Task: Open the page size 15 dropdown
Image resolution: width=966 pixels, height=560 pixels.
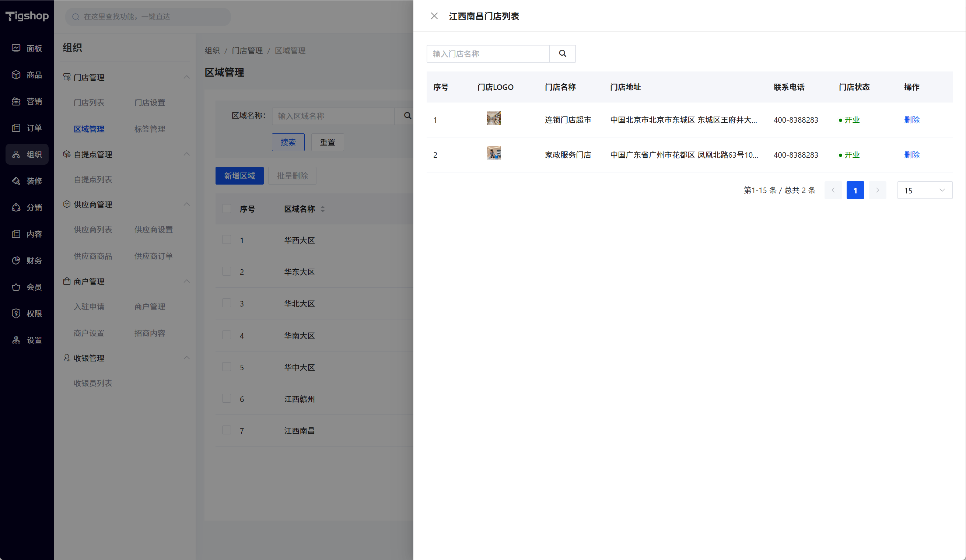Action: pyautogui.click(x=924, y=190)
